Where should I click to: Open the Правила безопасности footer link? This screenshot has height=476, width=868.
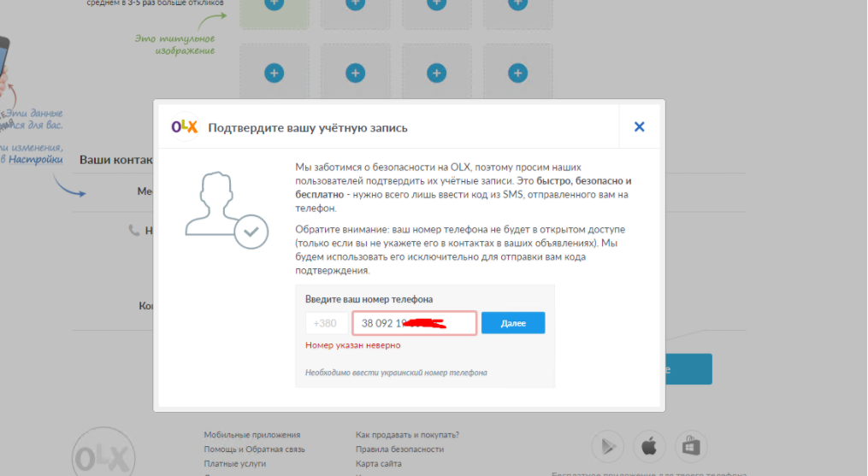(x=399, y=449)
